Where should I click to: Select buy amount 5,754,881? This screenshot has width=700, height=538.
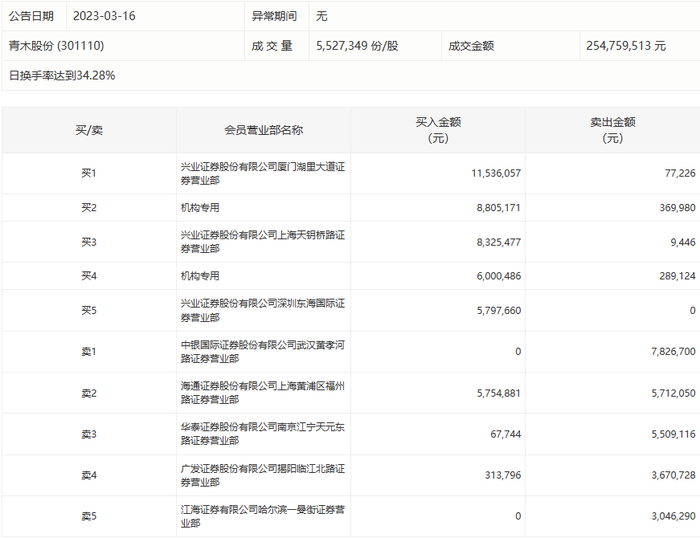pos(499,393)
